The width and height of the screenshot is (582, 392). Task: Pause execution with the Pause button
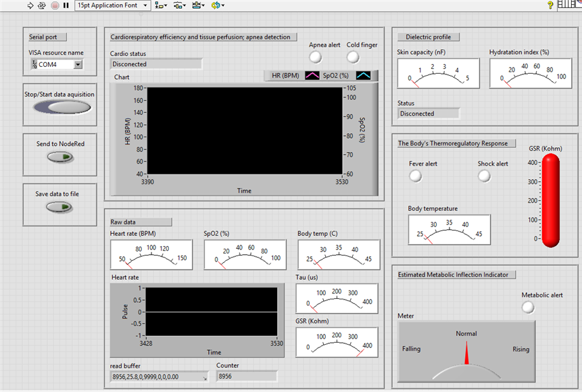click(x=66, y=5)
